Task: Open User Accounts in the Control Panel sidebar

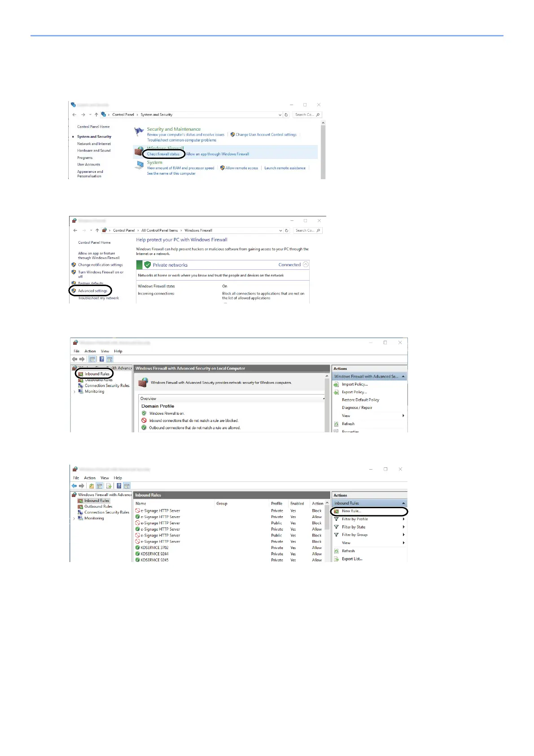Action: pyautogui.click(x=89, y=164)
